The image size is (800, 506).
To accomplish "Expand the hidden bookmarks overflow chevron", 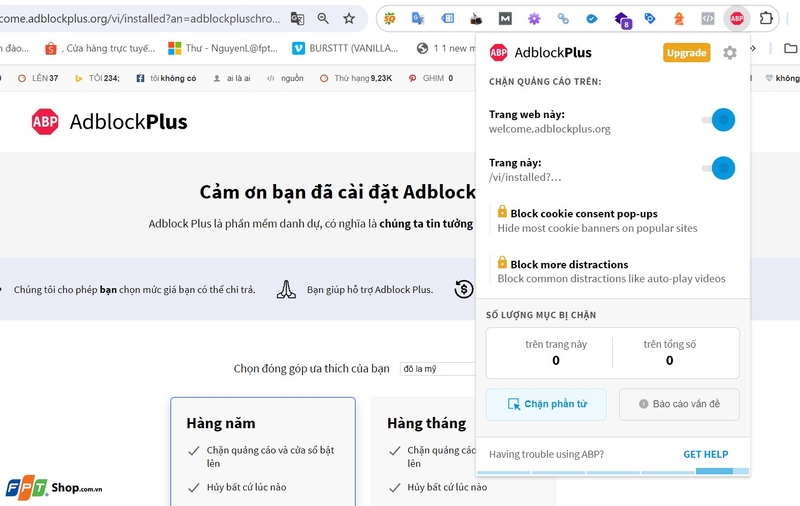I will click(753, 48).
